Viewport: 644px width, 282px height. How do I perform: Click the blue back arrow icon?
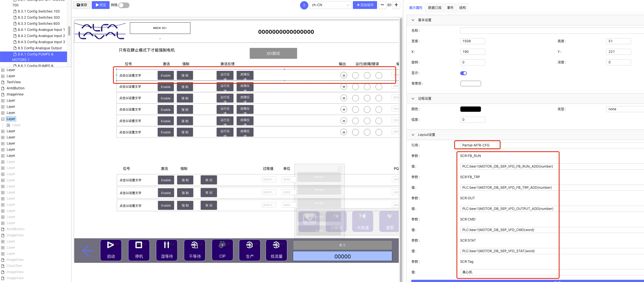point(87,251)
